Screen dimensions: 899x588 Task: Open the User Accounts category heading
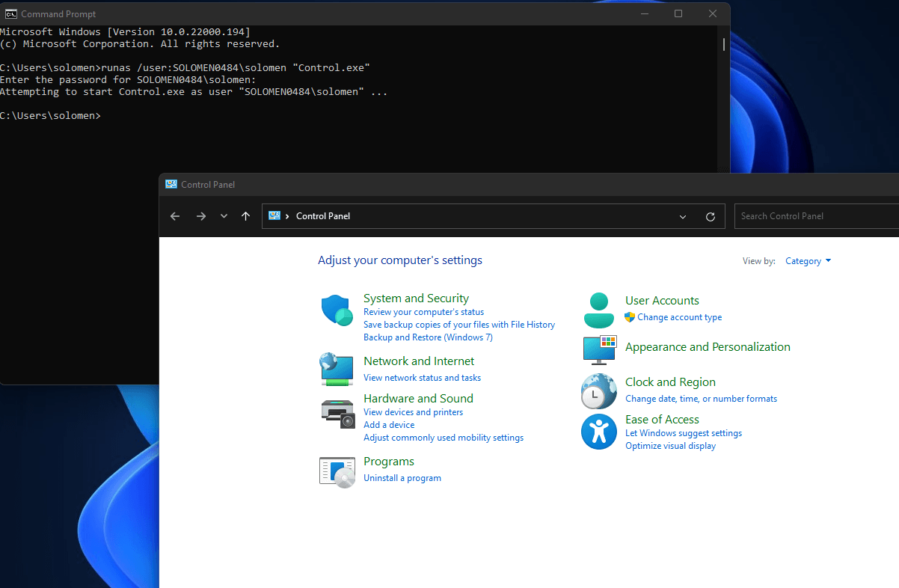662,301
